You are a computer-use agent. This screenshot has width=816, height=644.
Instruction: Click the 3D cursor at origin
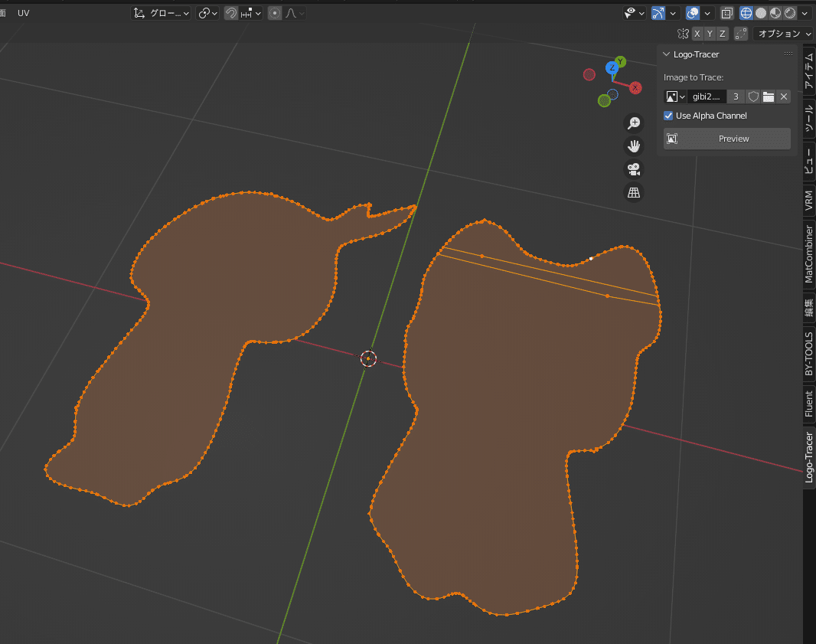point(368,358)
